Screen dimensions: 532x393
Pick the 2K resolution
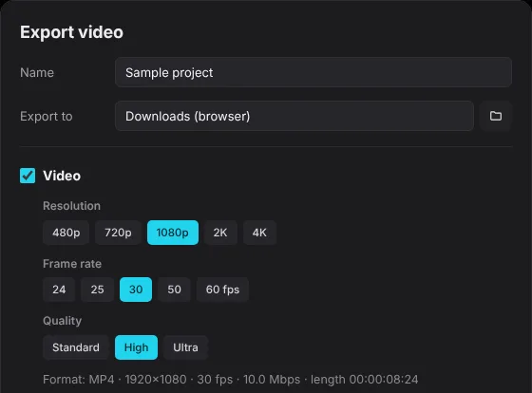tap(220, 233)
